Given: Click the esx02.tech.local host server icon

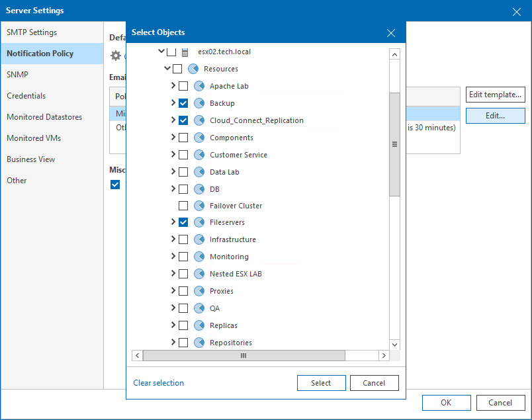Looking at the screenshot, I should tap(185, 52).
